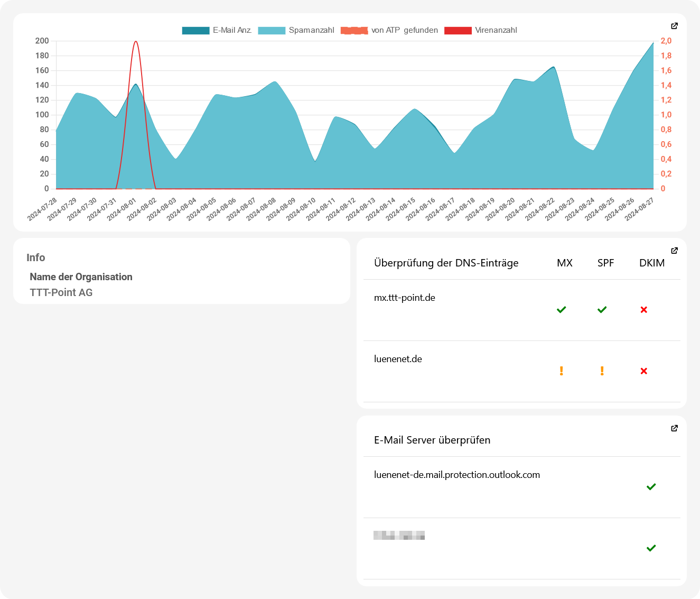This screenshot has height=599, width=700.
Task: Click the DKIM column header
Action: (652, 263)
